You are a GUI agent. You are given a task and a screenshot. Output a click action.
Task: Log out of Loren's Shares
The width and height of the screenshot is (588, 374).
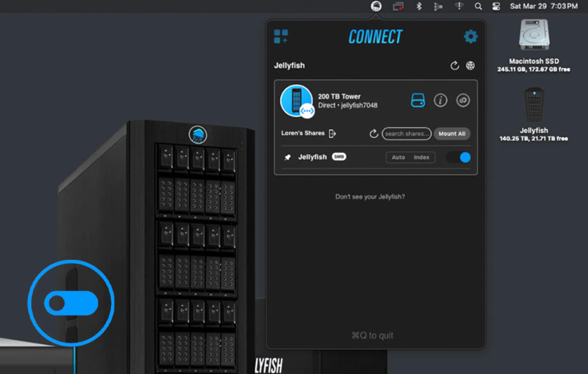[x=332, y=133]
